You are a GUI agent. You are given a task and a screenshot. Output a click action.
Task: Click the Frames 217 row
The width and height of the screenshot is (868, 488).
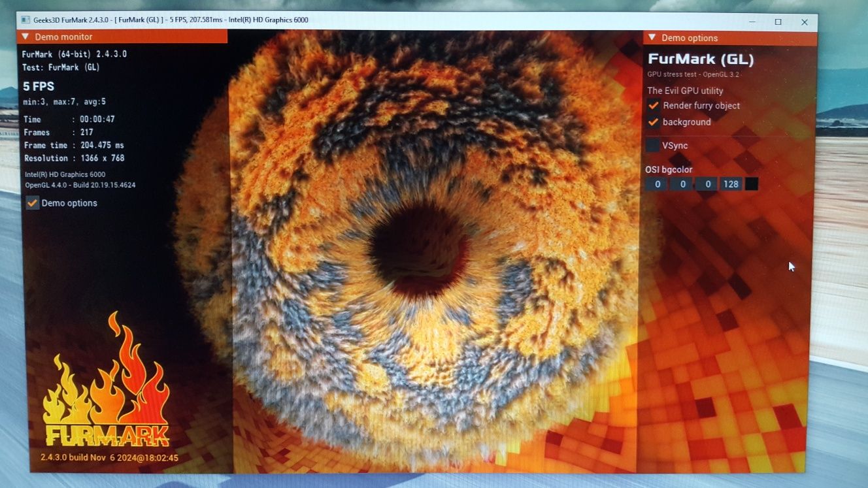coord(58,133)
